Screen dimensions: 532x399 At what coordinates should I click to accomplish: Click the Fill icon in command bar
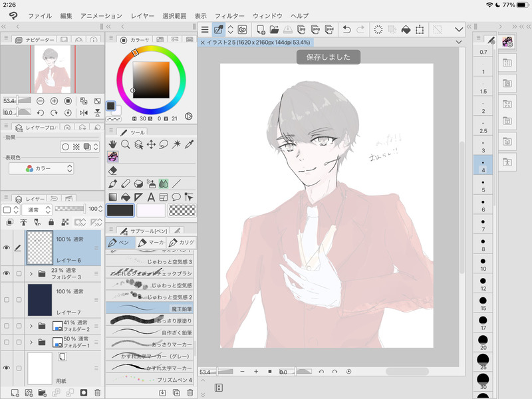tap(406, 29)
